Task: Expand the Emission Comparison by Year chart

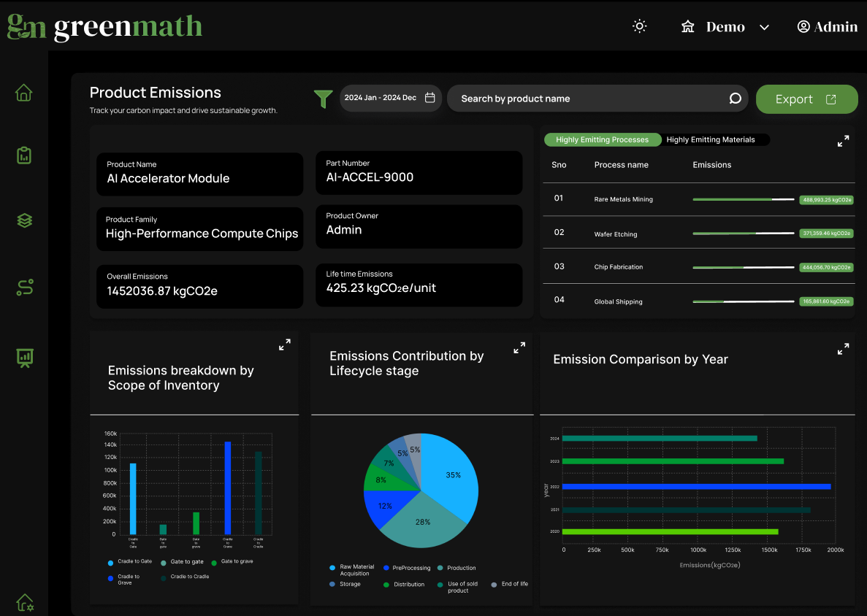Action: tap(843, 350)
